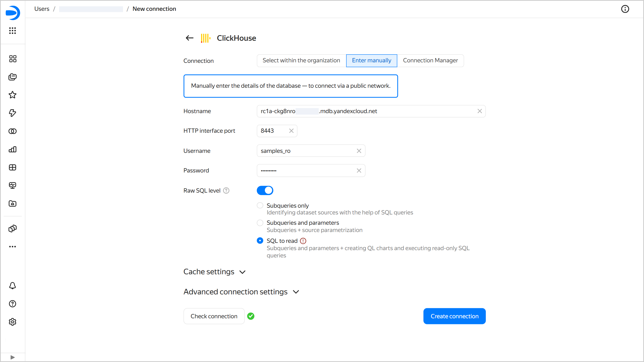This screenshot has width=644, height=362.
Task: Click the green connection success checkmark
Action: click(251, 316)
